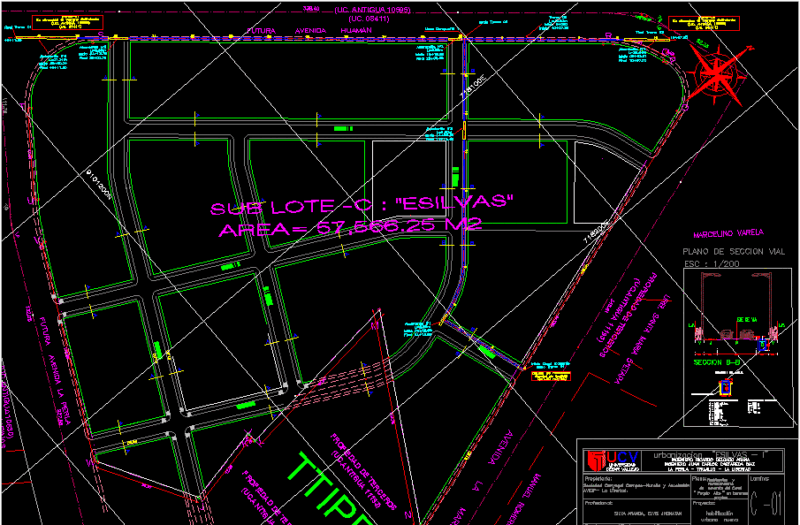The width and height of the screenshot is (800, 525).
Task: Select the "Propietario:" title block label
Action: [598, 479]
